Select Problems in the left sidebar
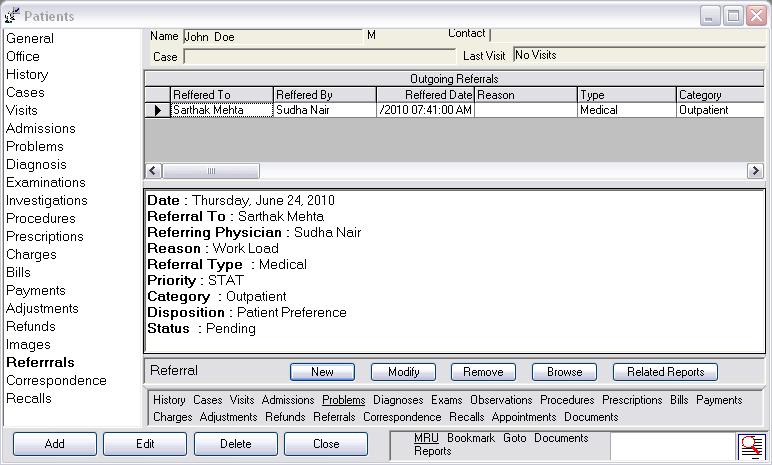 (x=35, y=146)
